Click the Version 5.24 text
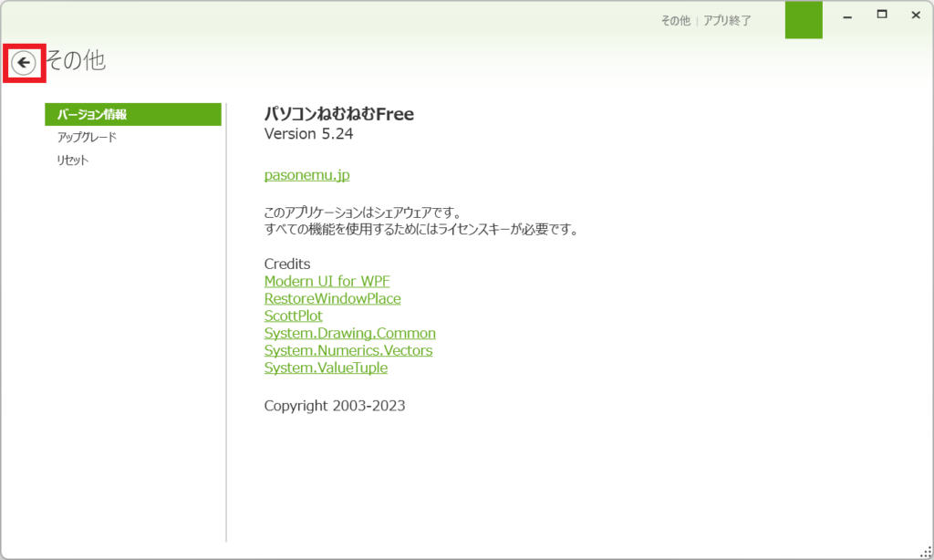 (x=308, y=133)
